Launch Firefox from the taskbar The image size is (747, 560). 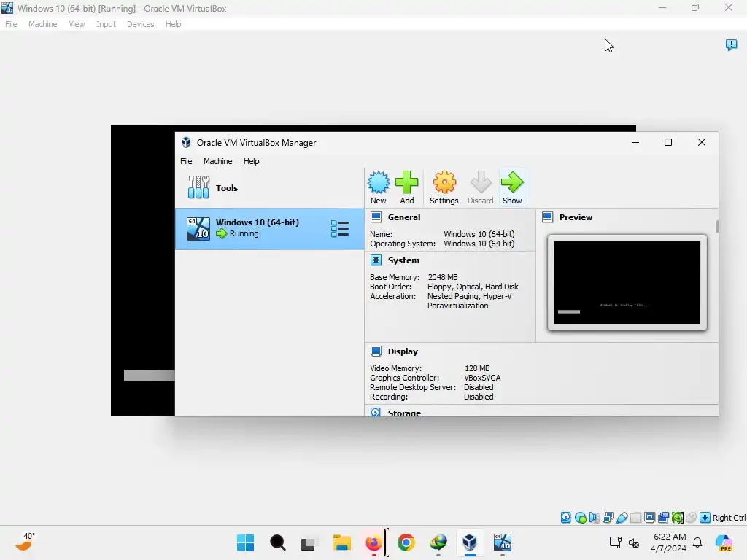(373, 542)
